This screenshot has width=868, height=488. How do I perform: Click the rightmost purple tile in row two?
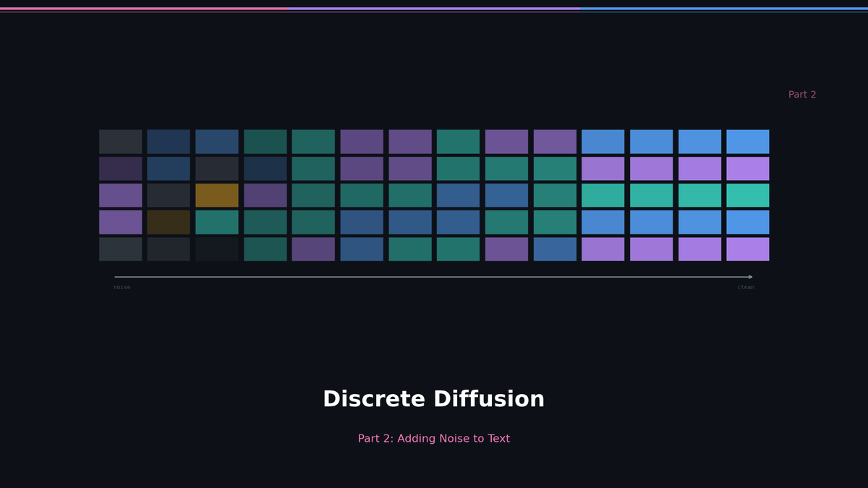pos(747,168)
